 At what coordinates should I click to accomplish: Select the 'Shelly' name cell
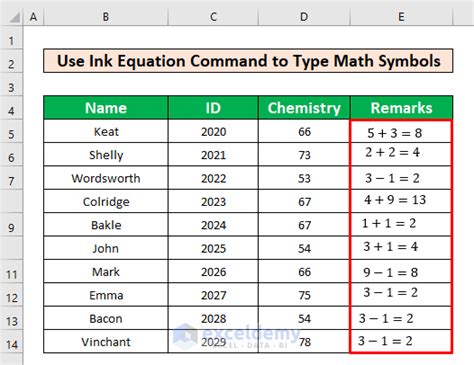106,155
